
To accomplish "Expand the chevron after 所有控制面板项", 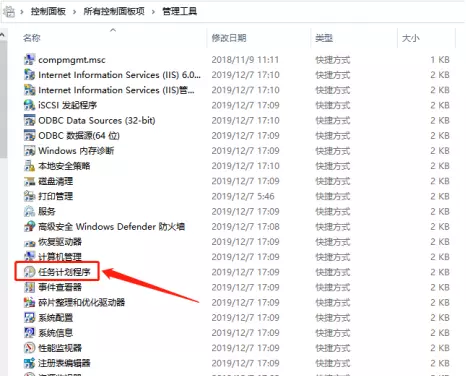I will tap(153, 12).
